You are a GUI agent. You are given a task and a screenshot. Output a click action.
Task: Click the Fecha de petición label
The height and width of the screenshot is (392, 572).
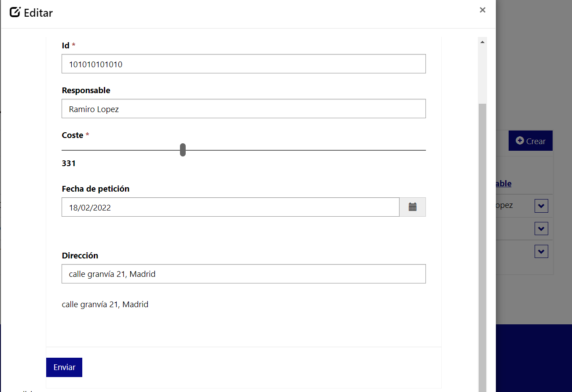coord(95,189)
